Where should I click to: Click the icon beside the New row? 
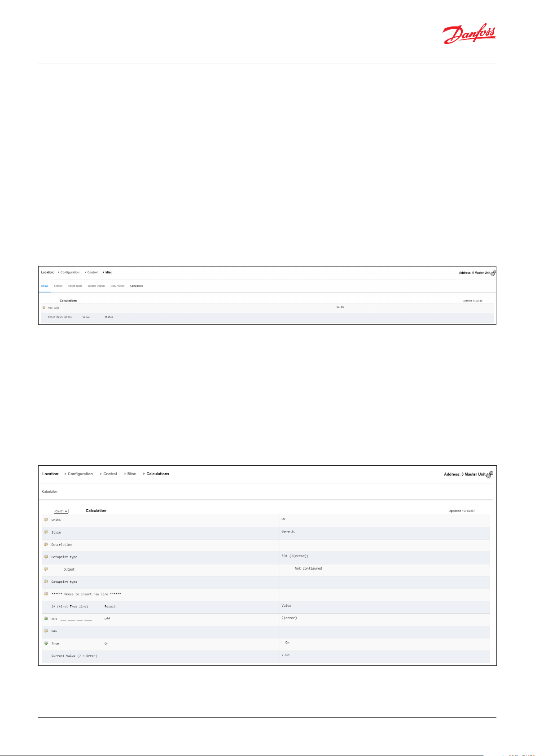46,631
